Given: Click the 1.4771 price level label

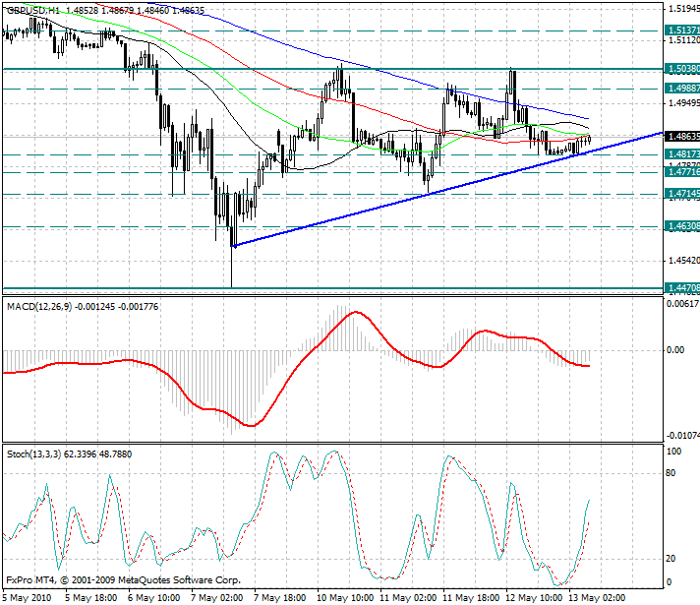Looking at the screenshot, I should coord(682,171).
